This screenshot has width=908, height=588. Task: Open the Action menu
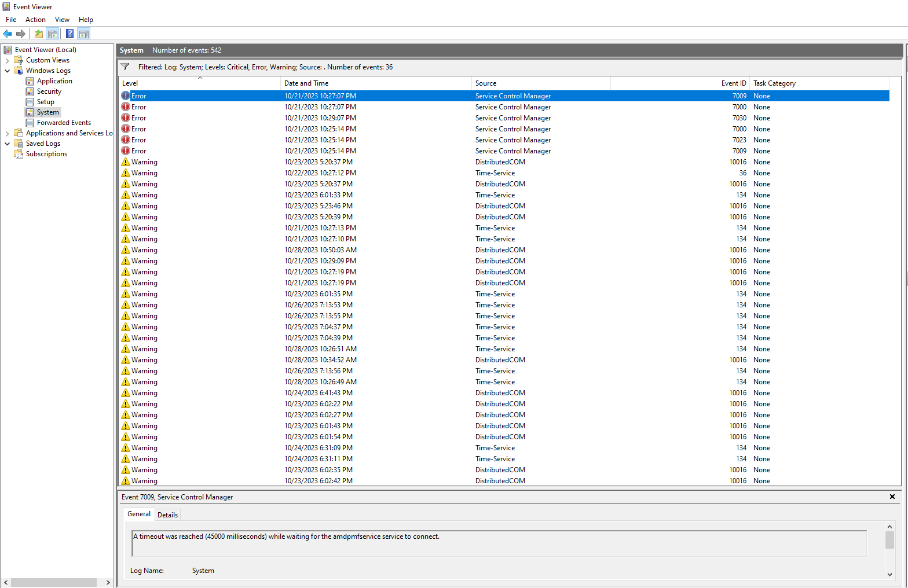(x=35, y=20)
